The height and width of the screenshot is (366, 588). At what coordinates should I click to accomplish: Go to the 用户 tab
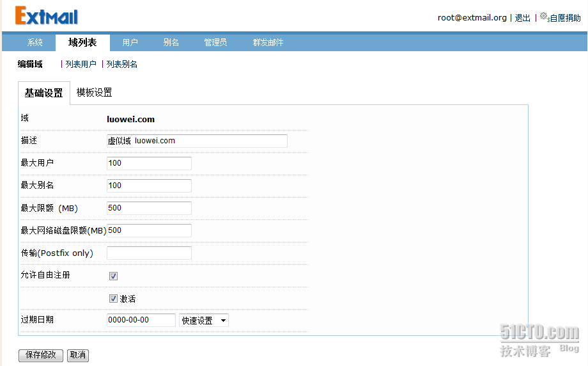130,42
